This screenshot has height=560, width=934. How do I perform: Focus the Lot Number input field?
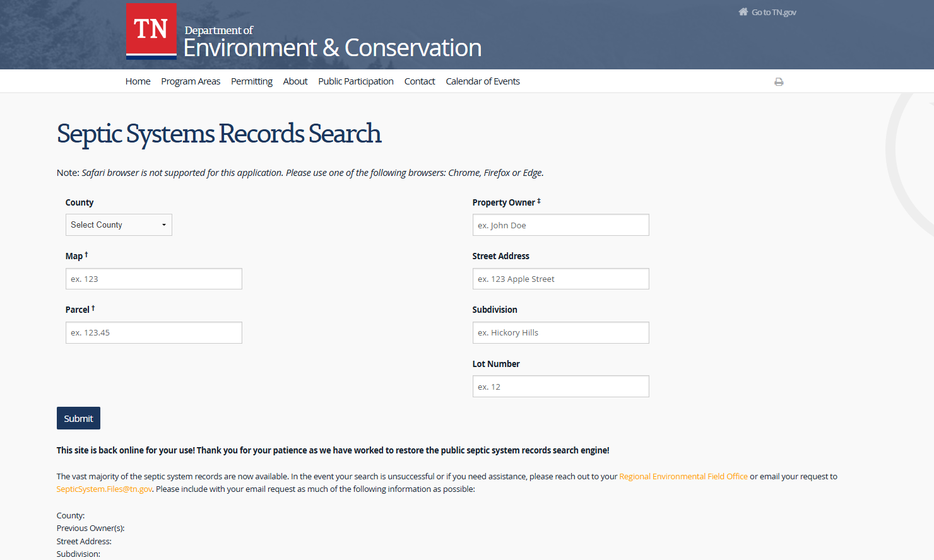560,387
